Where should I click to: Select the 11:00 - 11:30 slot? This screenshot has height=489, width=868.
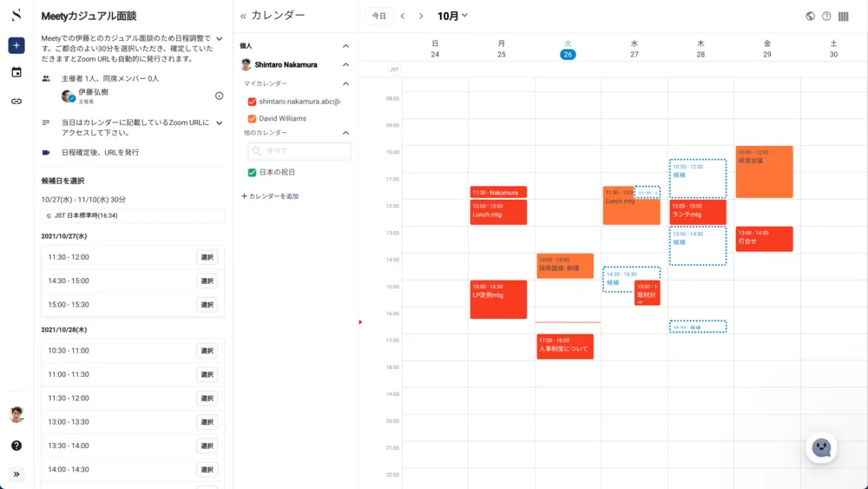coord(207,374)
